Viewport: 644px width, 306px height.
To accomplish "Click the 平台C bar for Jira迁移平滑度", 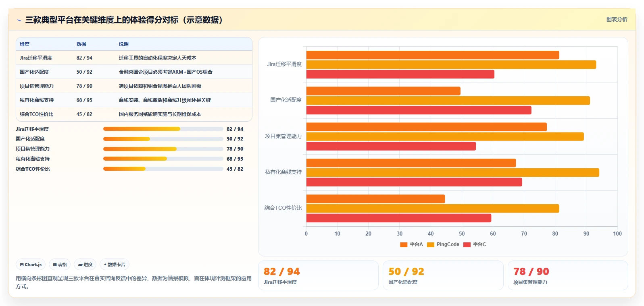I will coord(400,74).
